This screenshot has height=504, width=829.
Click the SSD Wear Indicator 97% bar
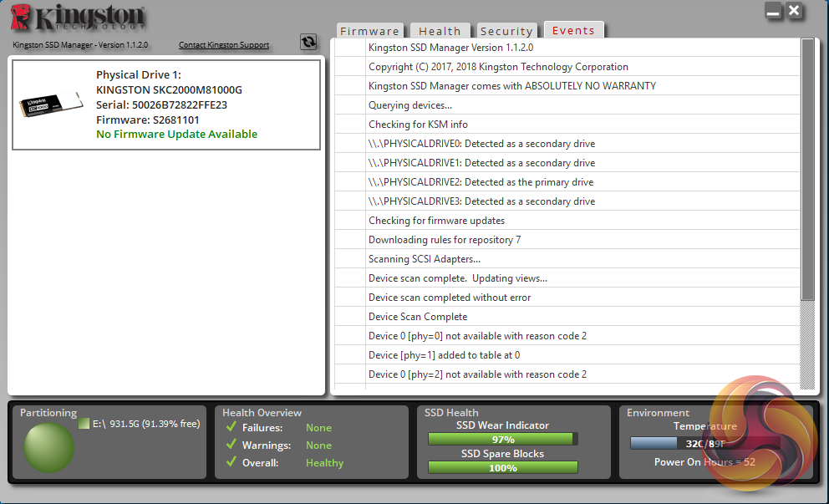click(x=503, y=439)
